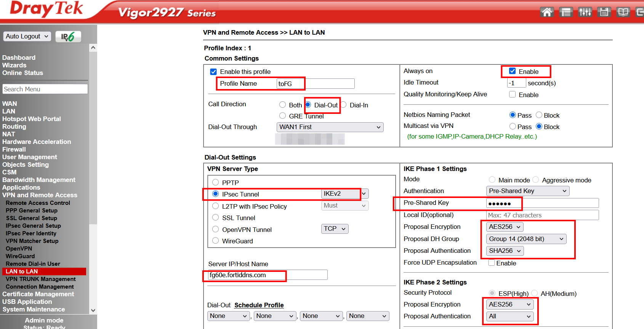The height and width of the screenshot is (329, 644).
Task: Go to the Firewall menu in the sidebar
Action: click(14, 149)
